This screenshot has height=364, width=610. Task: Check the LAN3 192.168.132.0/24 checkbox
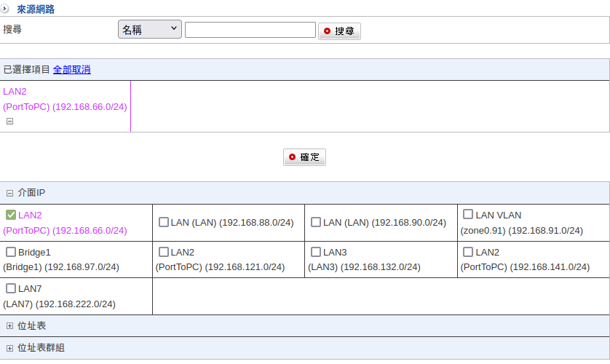316,252
